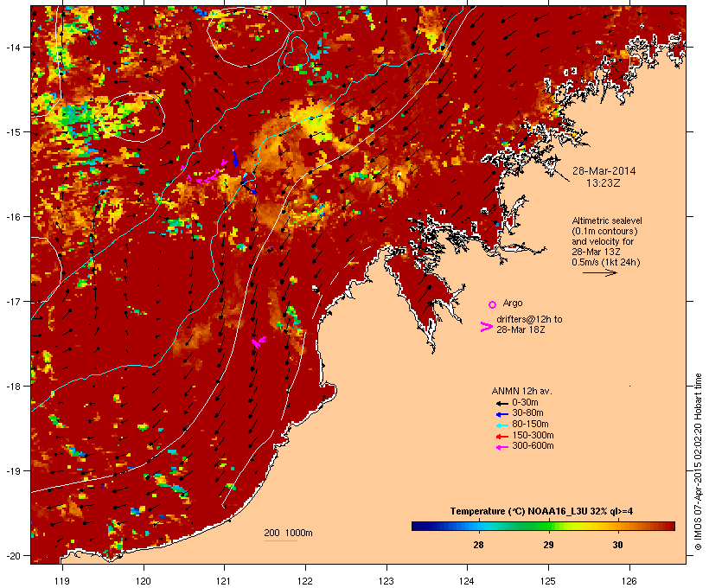Click the 122 longitude axis label

click(305, 581)
